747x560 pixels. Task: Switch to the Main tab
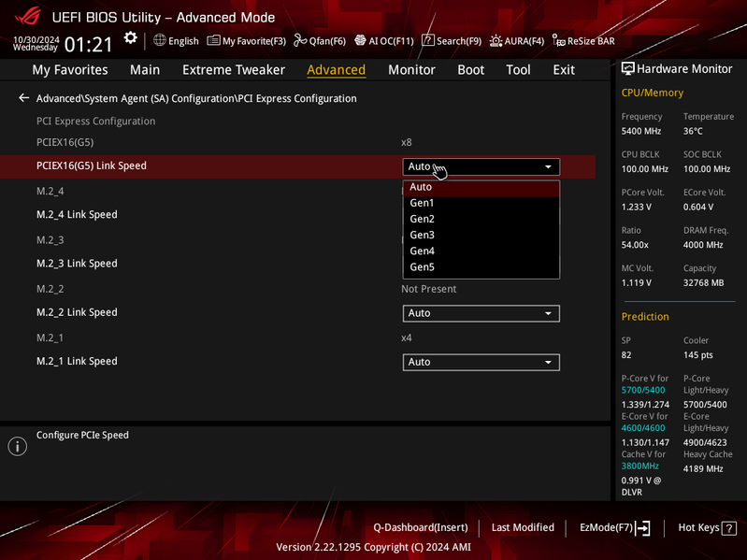coord(145,69)
